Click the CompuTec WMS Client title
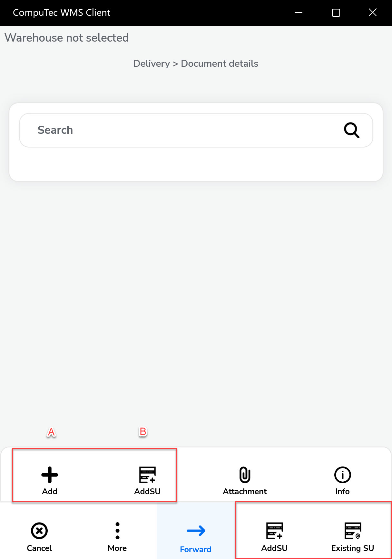The width and height of the screenshot is (392, 559). coord(62,13)
